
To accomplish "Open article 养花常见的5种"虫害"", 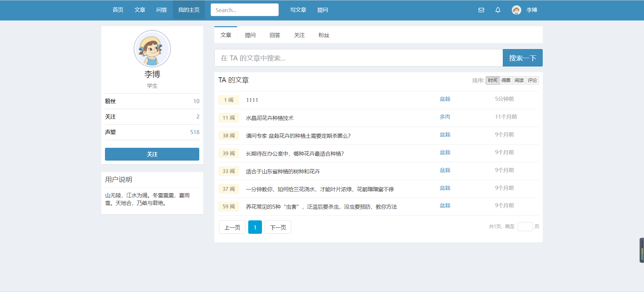I will [x=321, y=207].
